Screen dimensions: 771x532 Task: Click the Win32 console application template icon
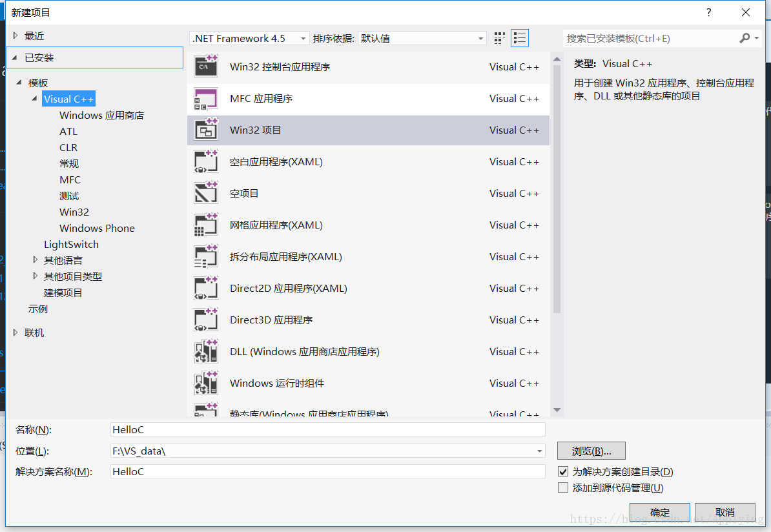point(206,66)
